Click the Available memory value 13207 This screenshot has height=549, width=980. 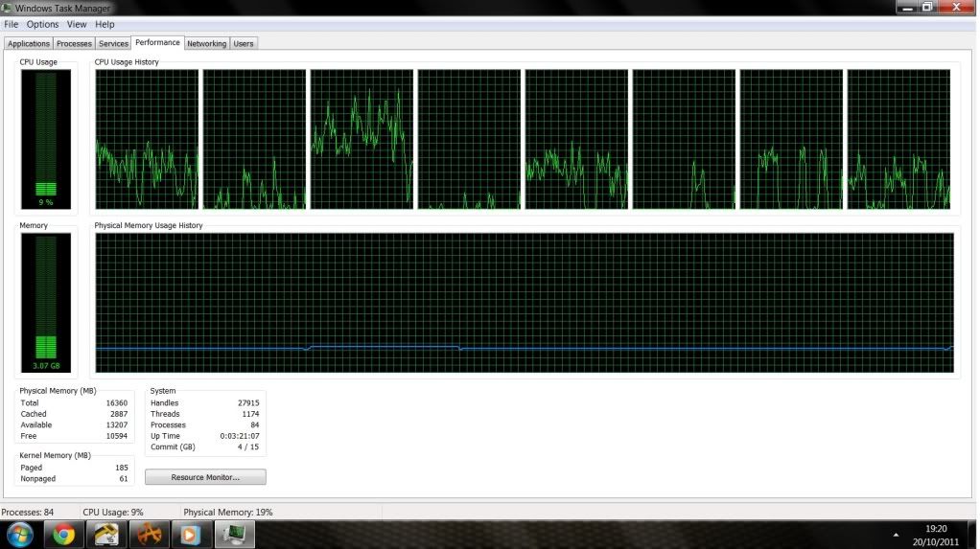(x=116, y=425)
